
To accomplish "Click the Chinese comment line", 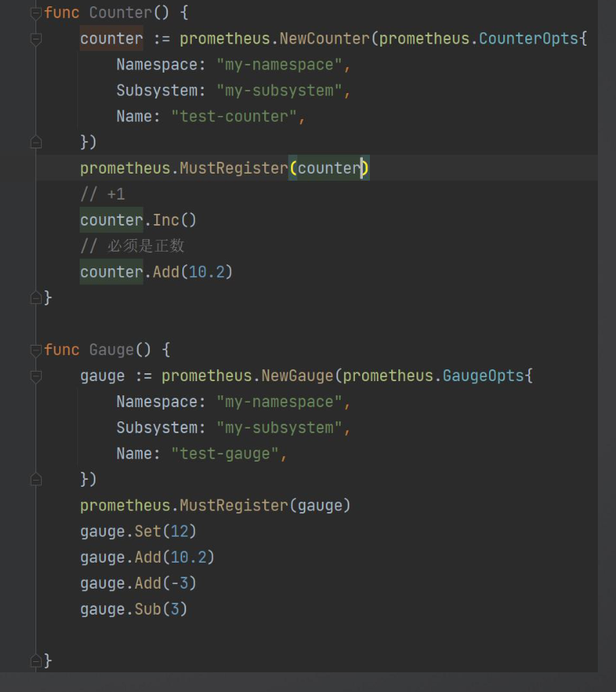I will (133, 246).
